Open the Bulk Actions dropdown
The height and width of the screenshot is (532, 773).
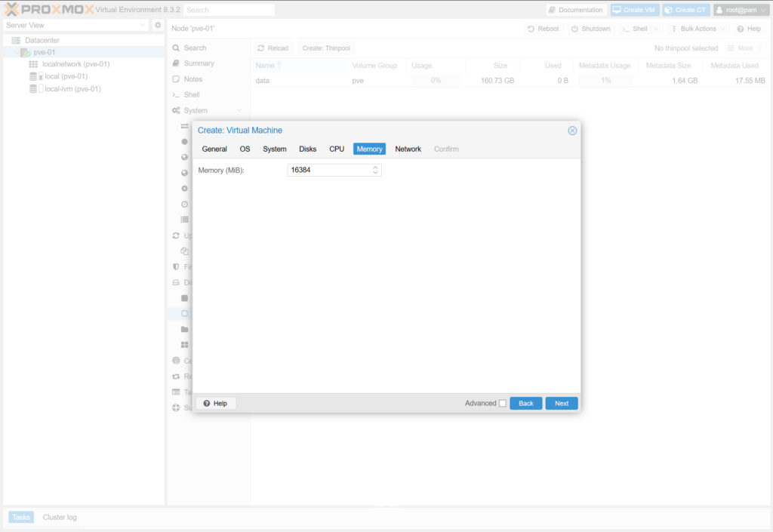click(x=698, y=29)
